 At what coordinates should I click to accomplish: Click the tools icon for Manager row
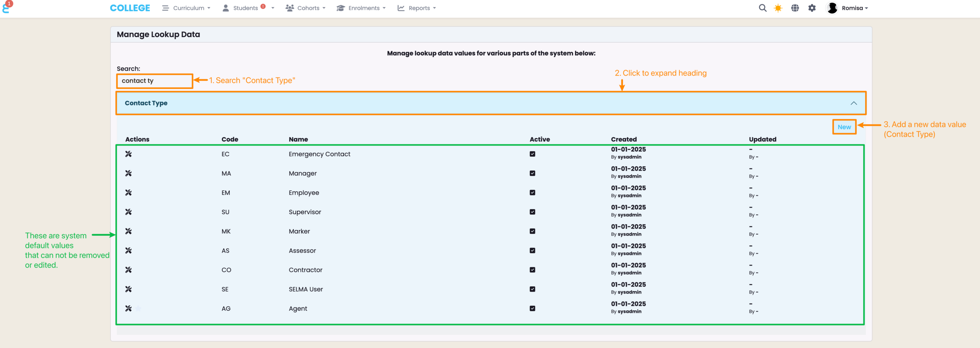(128, 173)
